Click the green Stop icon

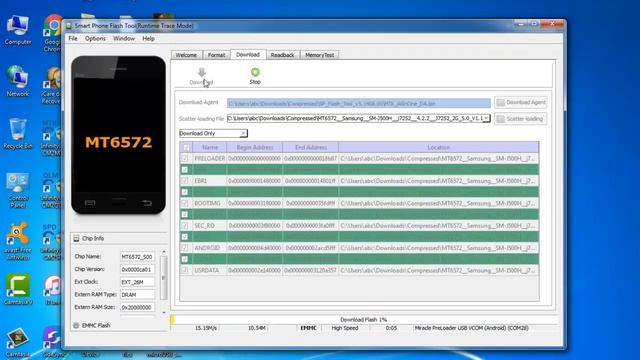click(255, 72)
